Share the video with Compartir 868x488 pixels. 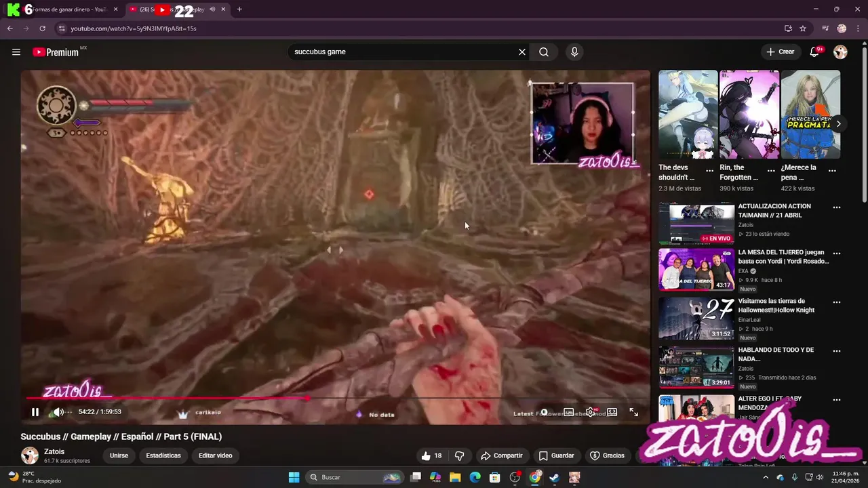501,455
